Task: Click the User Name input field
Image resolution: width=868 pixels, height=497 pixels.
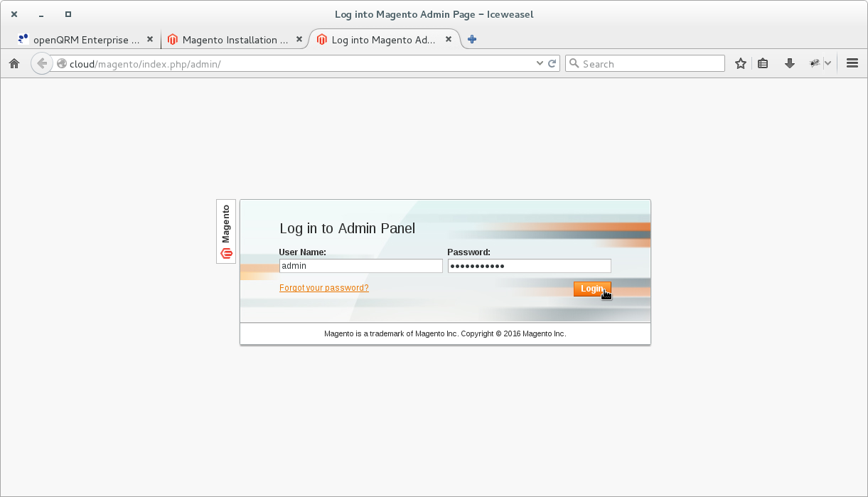Action: point(361,266)
